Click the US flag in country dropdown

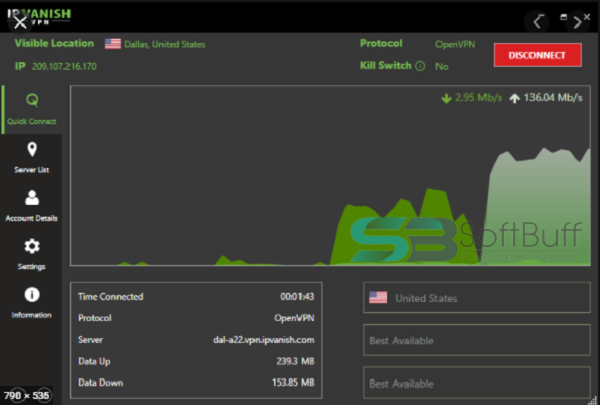click(x=378, y=297)
